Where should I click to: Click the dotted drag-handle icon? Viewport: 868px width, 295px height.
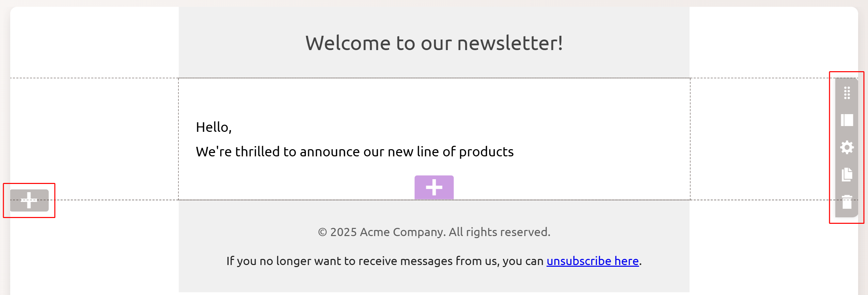pyautogui.click(x=847, y=93)
